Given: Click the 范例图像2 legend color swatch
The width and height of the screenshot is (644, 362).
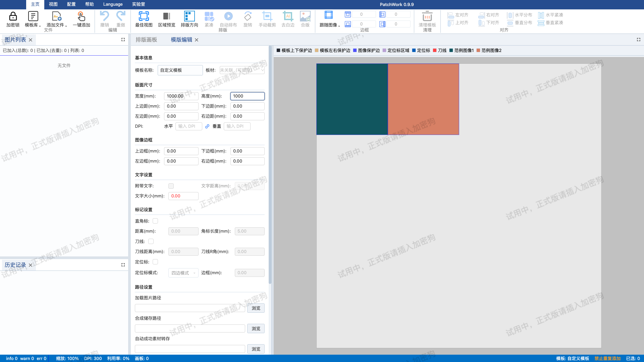Looking at the screenshot, I should 478,50.
